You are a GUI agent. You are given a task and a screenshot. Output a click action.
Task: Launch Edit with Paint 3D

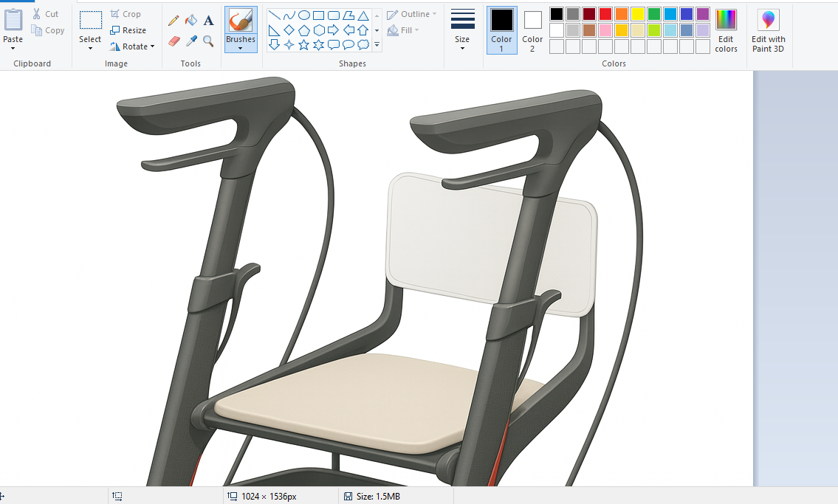point(768,30)
